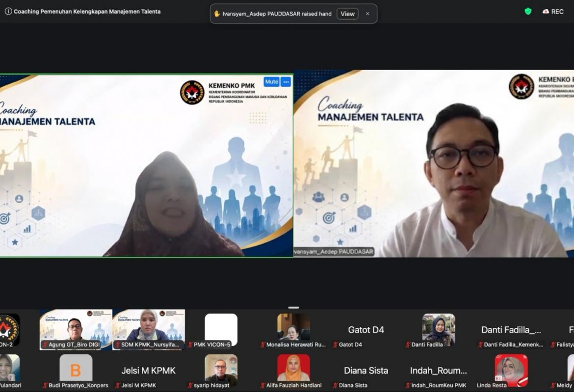Mute the active speaker with Mute button
The height and width of the screenshot is (392, 574).
coord(272,82)
